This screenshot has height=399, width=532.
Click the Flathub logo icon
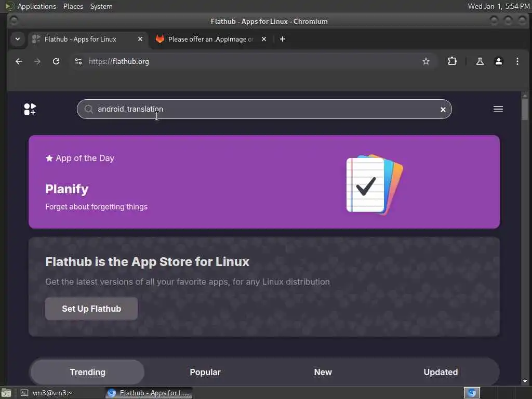(30, 109)
